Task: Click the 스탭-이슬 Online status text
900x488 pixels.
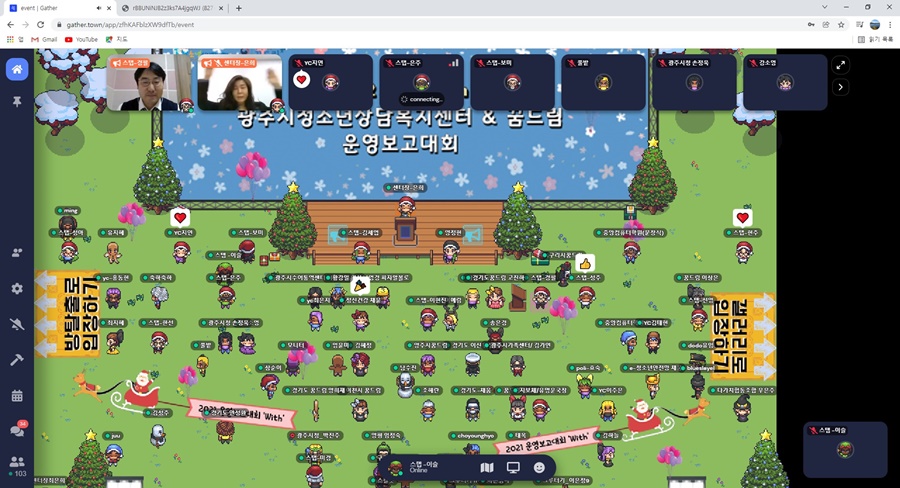Action: coord(424,467)
